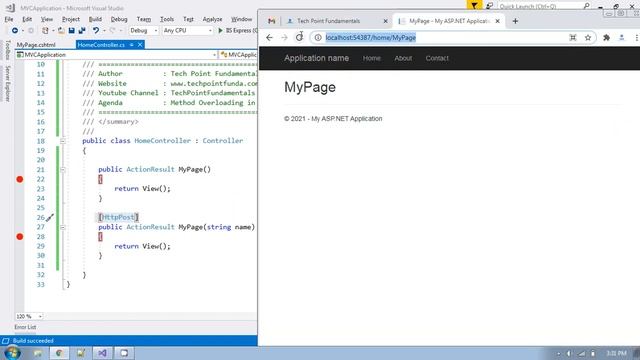Open the Debug menu
This screenshot has width=640, height=360.
tap(119, 19)
